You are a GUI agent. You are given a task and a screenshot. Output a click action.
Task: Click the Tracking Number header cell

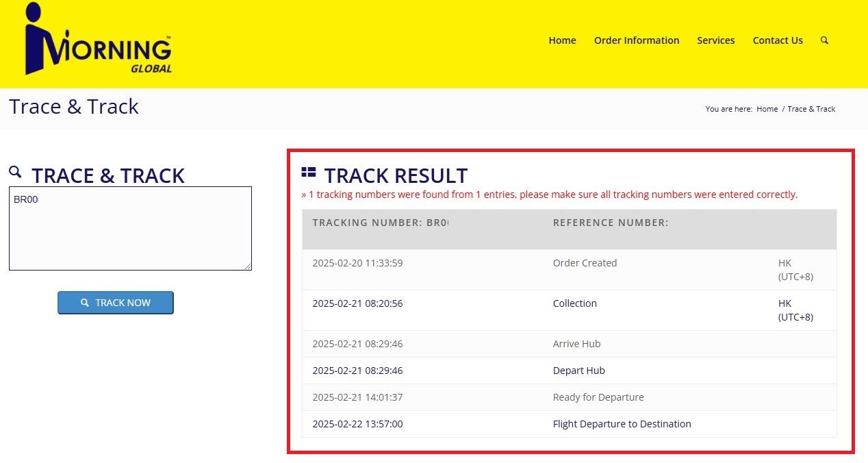point(380,223)
